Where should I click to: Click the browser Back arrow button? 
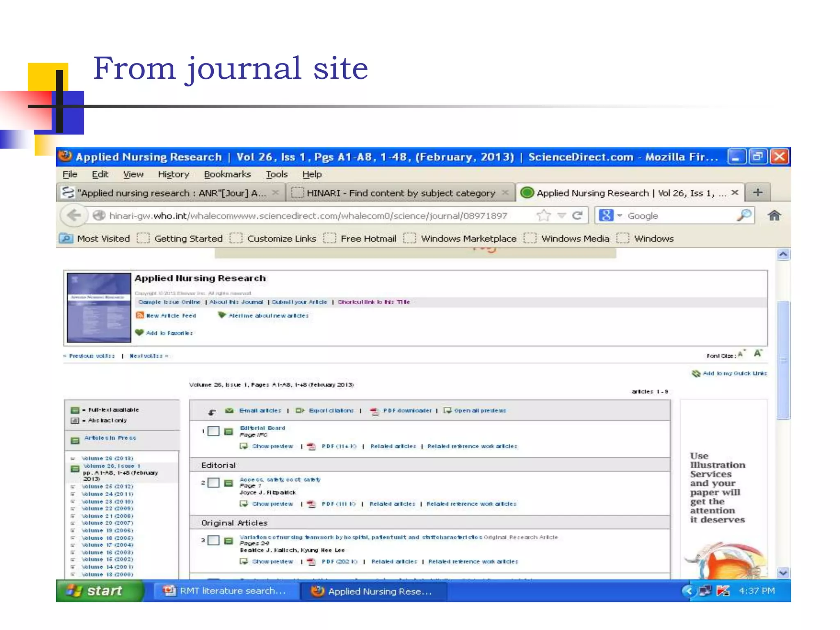74,215
